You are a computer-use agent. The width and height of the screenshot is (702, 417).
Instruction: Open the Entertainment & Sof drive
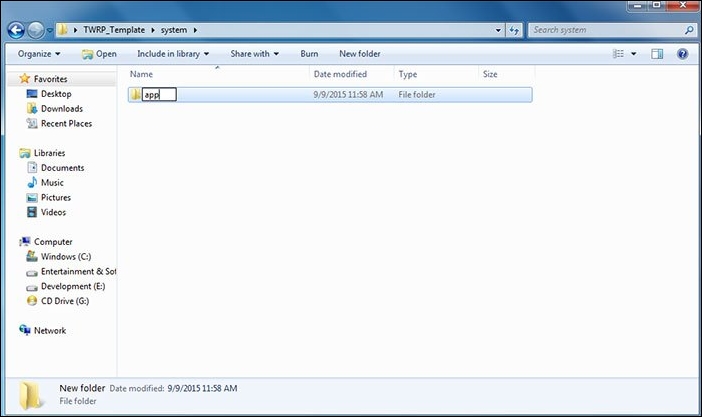[78, 271]
